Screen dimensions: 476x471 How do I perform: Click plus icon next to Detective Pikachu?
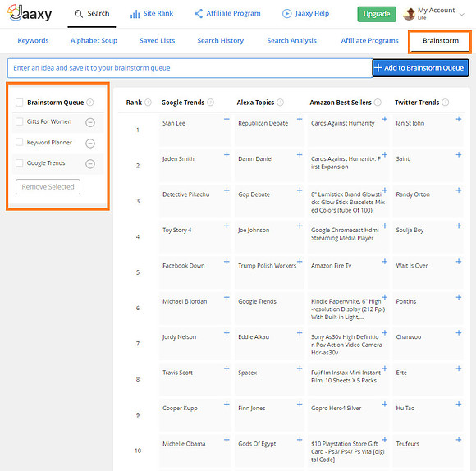pos(227,190)
